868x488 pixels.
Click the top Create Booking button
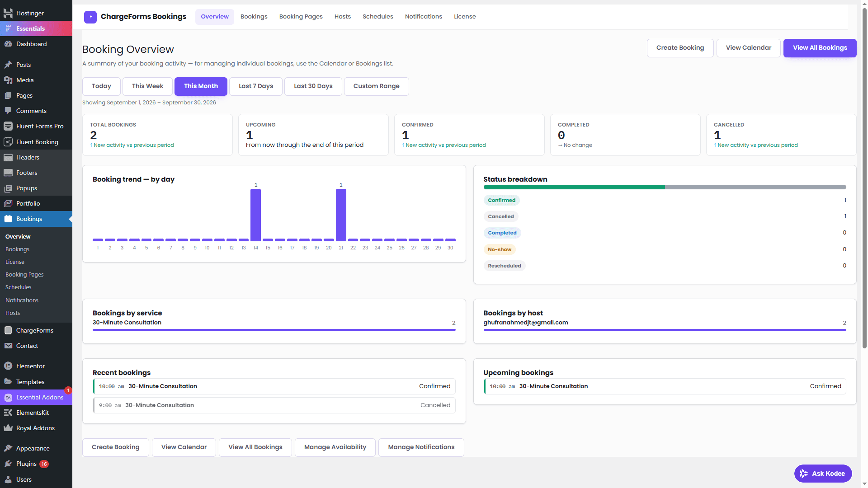[x=680, y=48]
